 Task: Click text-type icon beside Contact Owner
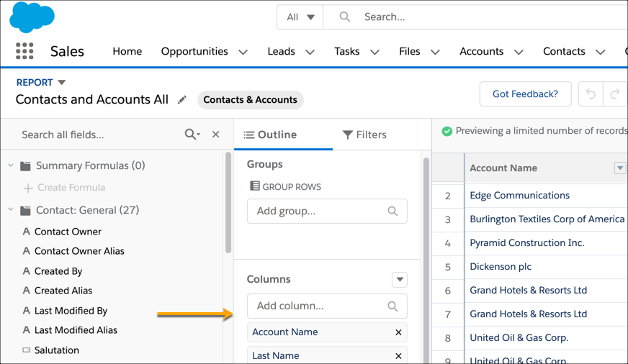pyautogui.click(x=27, y=232)
